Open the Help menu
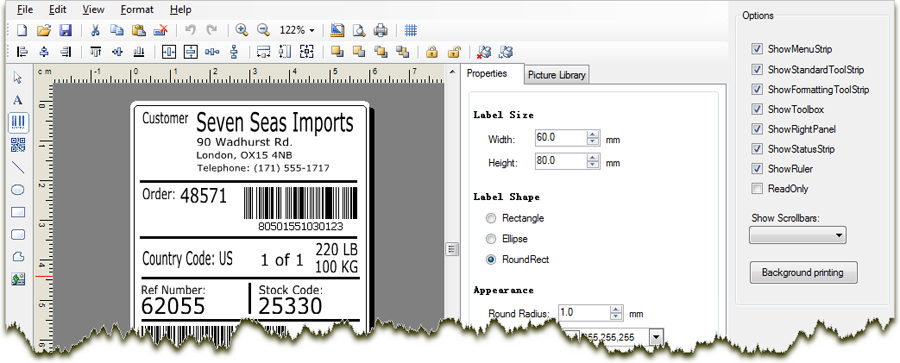Image resolution: width=900 pixels, height=363 pixels. click(x=181, y=9)
